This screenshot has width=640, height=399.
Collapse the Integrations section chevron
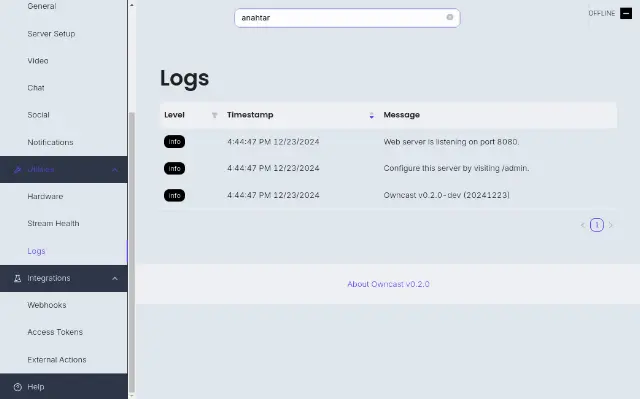point(115,278)
